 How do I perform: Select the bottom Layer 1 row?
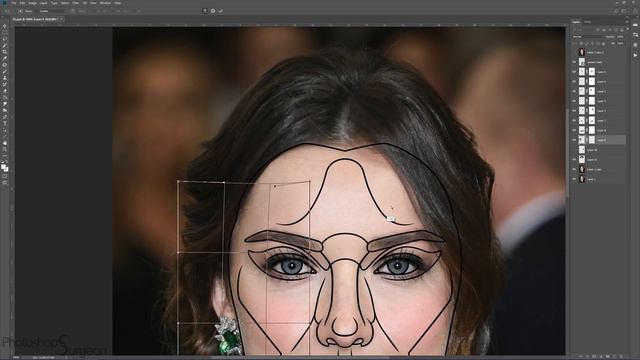click(x=599, y=179)
